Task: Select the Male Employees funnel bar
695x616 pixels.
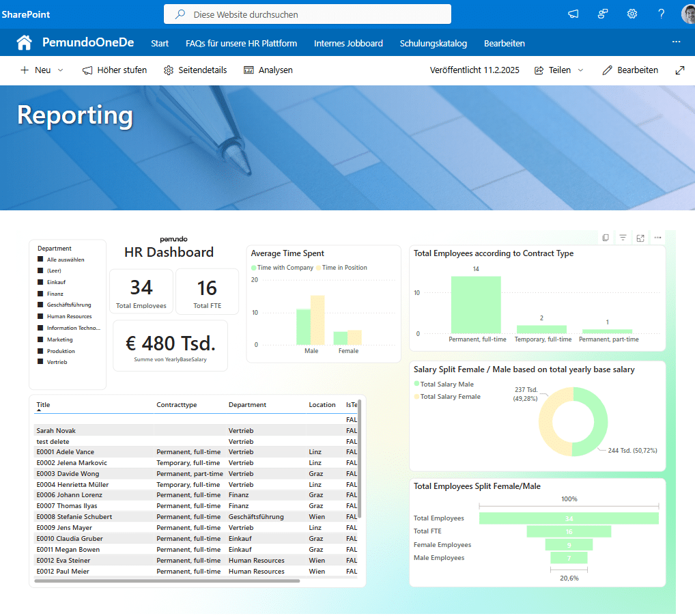Action: [569, 558]
